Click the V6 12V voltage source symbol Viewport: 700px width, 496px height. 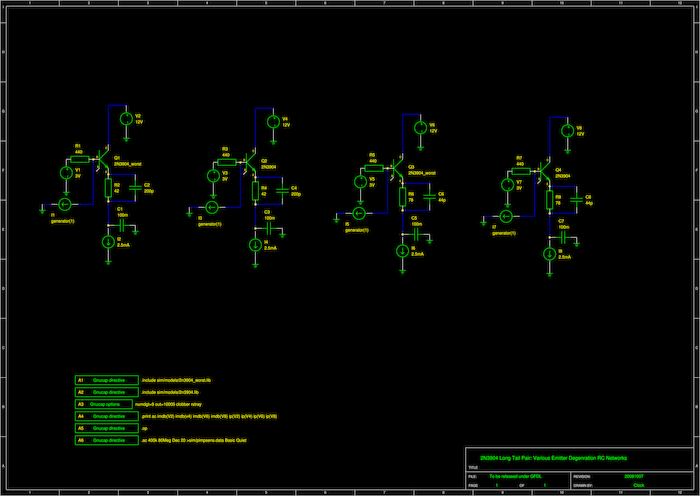[x=420, y=128]
